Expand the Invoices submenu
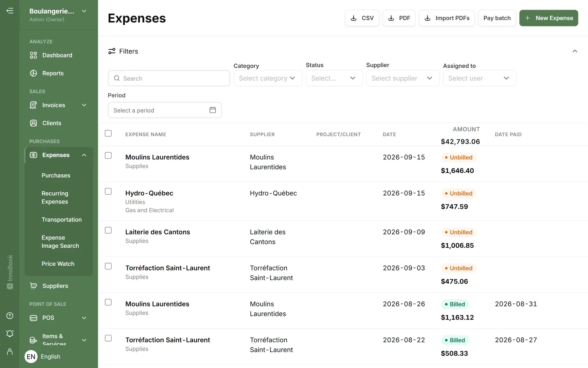 click(84, 105)
